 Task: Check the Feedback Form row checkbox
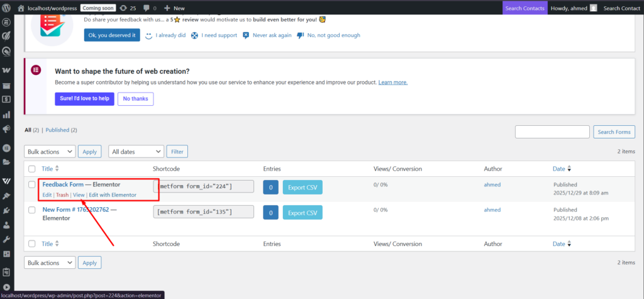(32, 184)
